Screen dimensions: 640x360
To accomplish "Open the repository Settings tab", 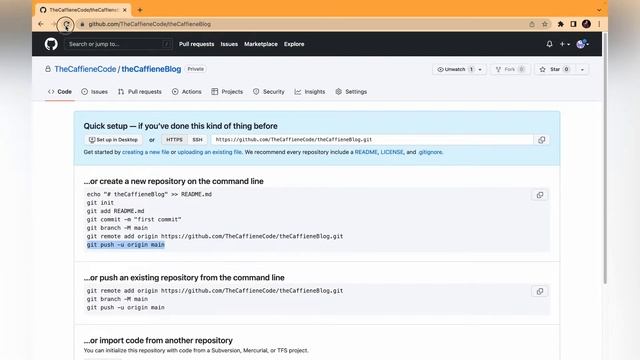I will [351, 92].
